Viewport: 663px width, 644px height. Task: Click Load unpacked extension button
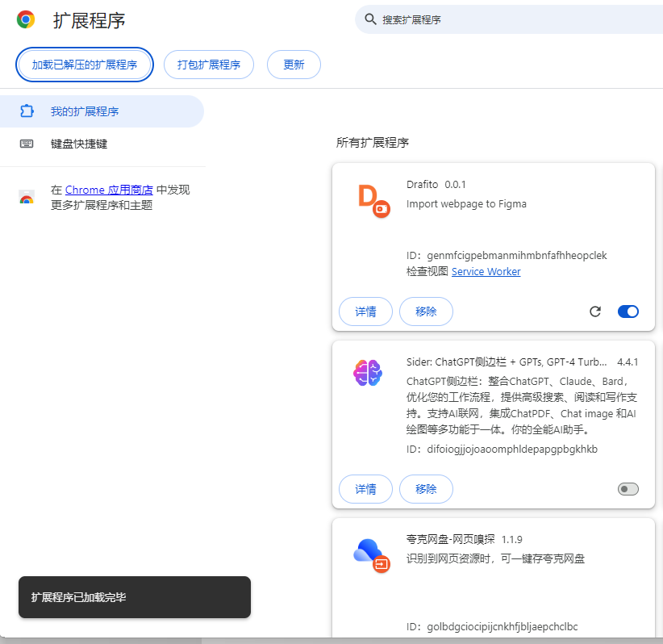click(x=85, y=65)
